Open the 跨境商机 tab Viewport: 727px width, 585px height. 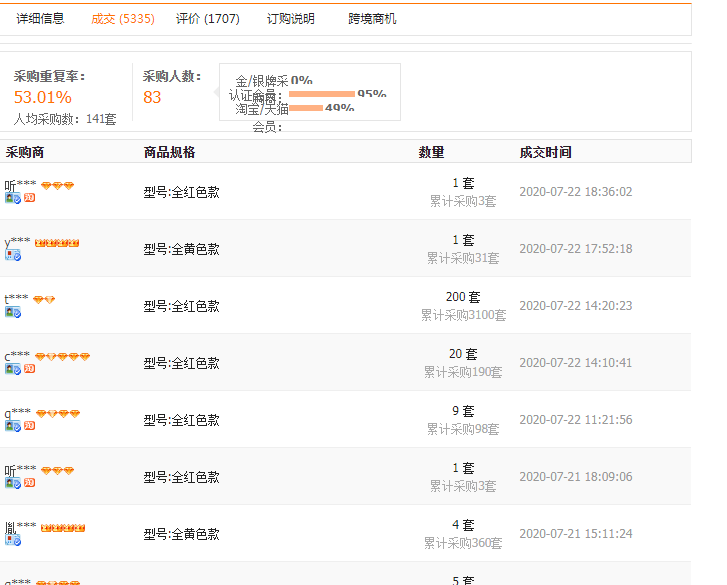pos(372,19)
